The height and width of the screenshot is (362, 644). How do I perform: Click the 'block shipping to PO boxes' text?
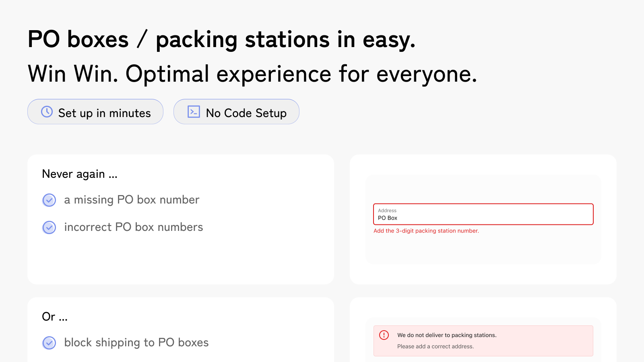tap(136, 343)
